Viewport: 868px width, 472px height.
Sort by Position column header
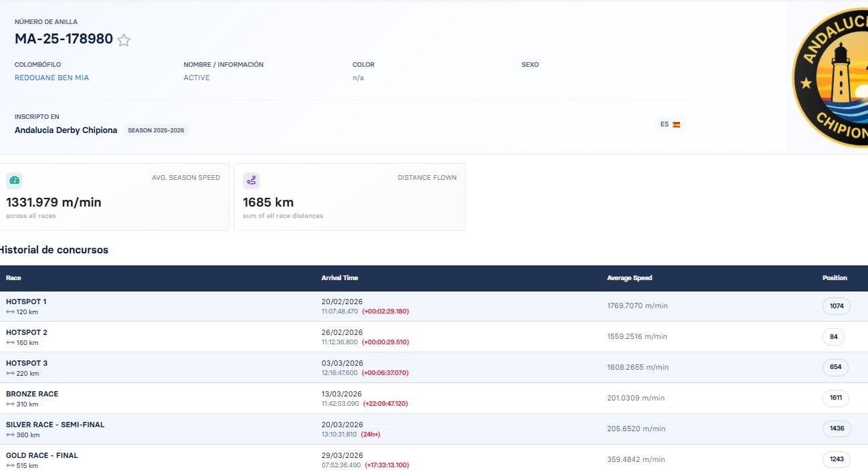(835, 278)
